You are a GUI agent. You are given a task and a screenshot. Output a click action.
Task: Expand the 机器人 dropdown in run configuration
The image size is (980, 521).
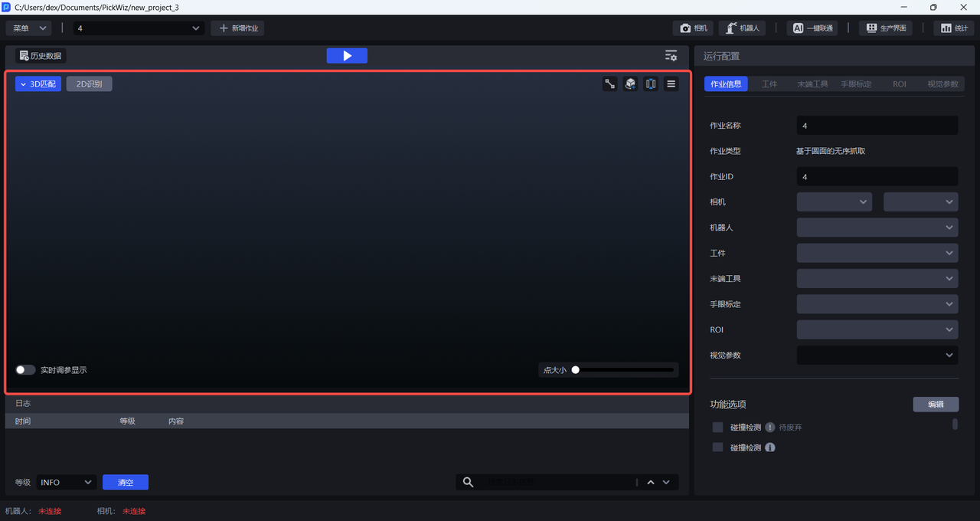(x=877, y=228)
